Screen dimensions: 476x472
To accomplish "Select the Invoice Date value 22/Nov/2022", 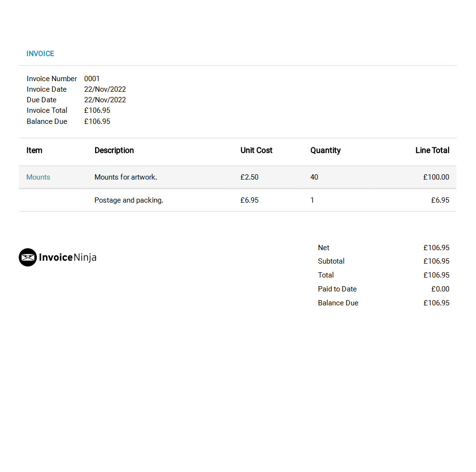I will [105, 89].
